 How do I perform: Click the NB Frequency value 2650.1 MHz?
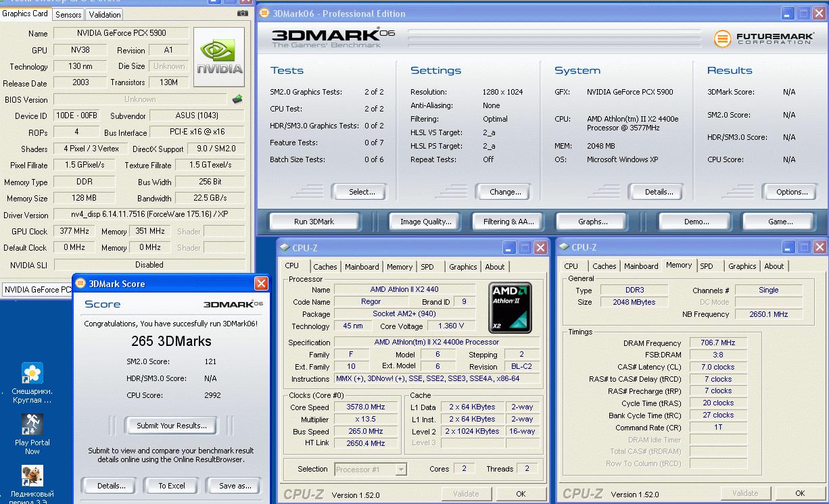pos(769,314)
